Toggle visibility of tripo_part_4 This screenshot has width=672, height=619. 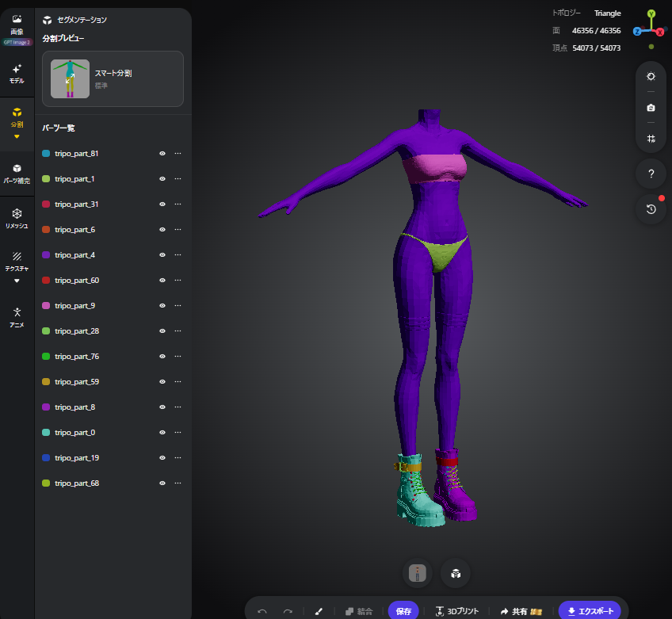tap(162, 254)
